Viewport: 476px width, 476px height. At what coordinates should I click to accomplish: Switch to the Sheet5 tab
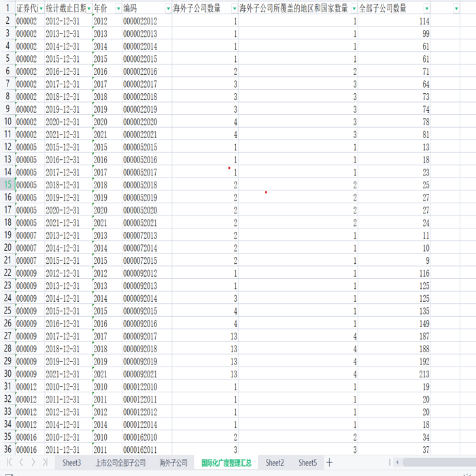tap(307, 462)
